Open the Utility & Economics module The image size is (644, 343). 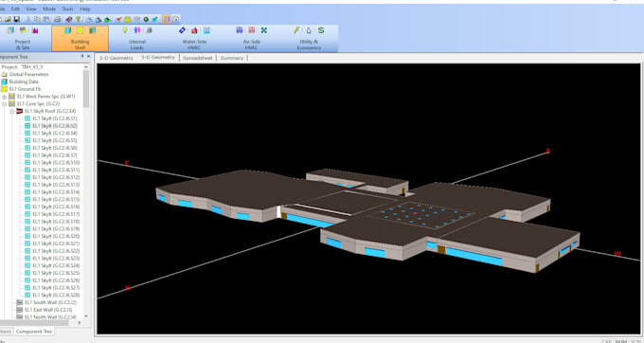[x=309, y=39]
